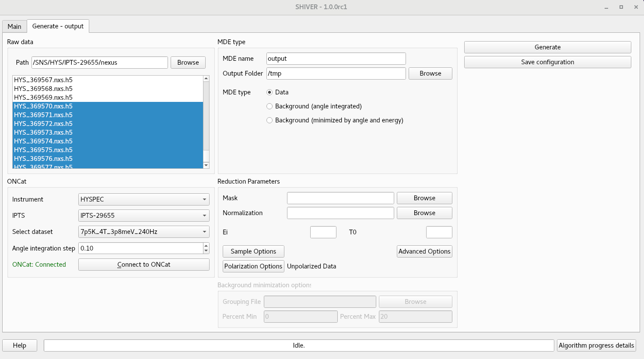Viewport: 644px width, 359px height.
Task: Select the Generate - output tab
Action: (x=58, y=26)
